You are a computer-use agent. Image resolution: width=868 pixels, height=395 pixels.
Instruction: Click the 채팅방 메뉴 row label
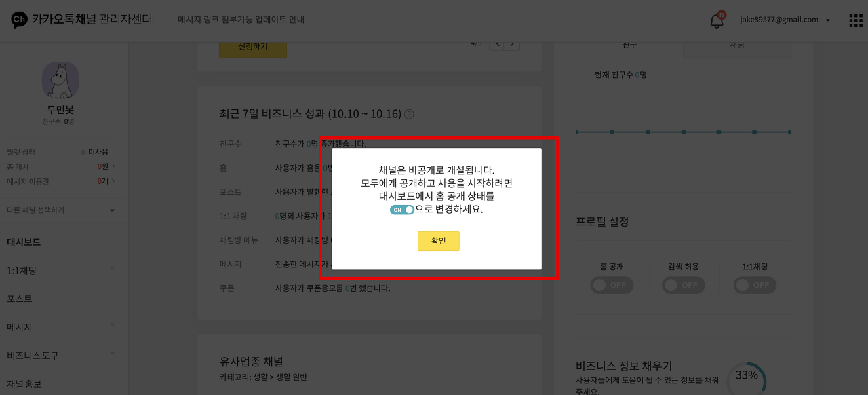click(239, 240)
